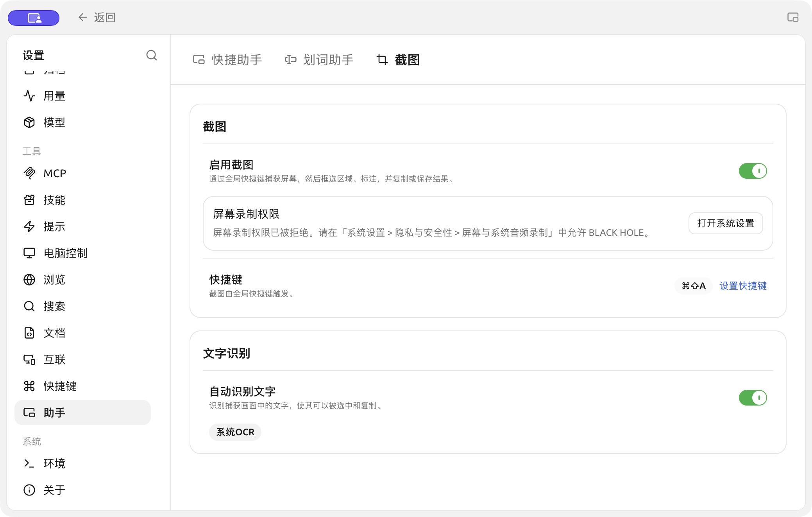The image size is (812, 517).
Task: Click the ⌘⇧A shortcut badge
Action: click(x=694, y=286)
